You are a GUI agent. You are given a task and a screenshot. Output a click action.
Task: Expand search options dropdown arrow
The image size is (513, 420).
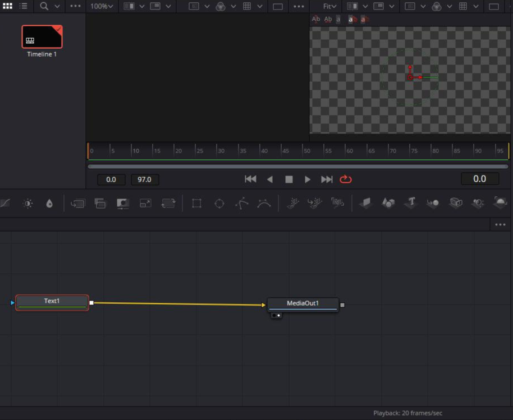coord(57,6)
